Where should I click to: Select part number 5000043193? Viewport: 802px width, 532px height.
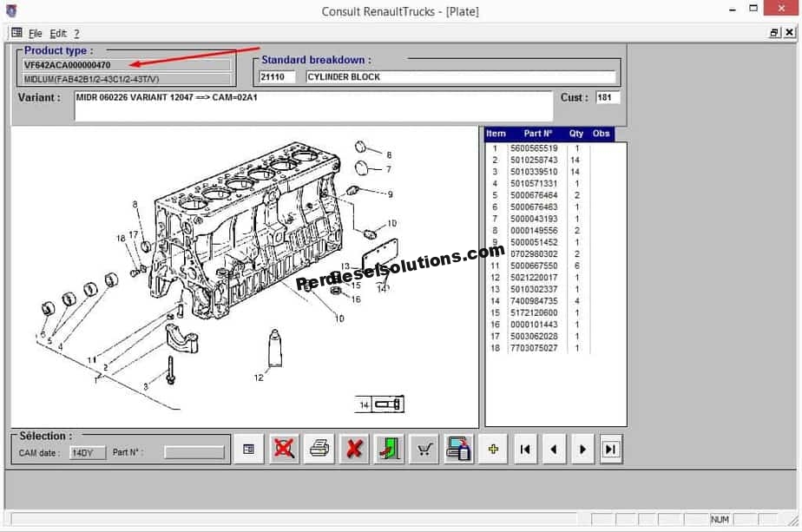(534, 219)
